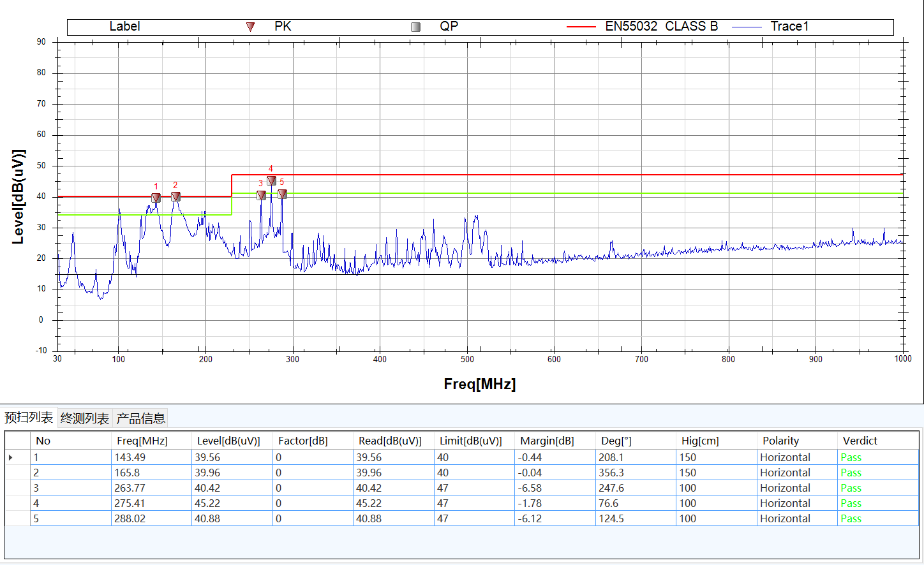This screenshot has width=924, height=565.
Task: Click peak marker 1 on the trace
Action: [156, 198]
